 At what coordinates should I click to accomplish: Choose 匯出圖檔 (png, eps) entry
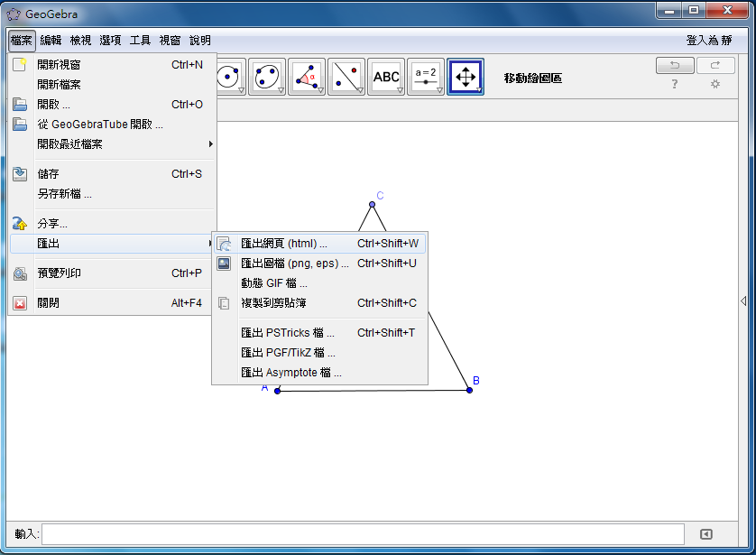point(319,264)
